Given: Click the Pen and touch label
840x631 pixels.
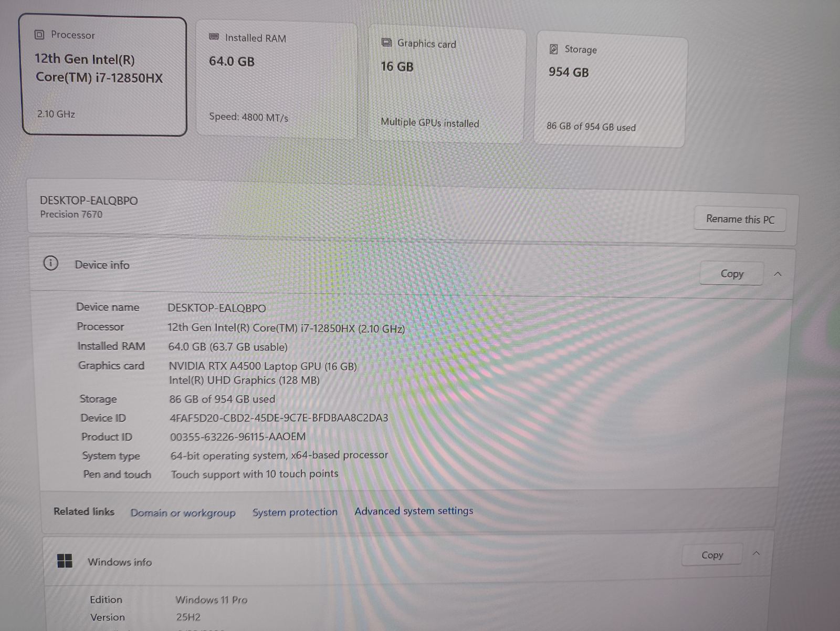Looking at the screenshot, I should pos(117,474).
